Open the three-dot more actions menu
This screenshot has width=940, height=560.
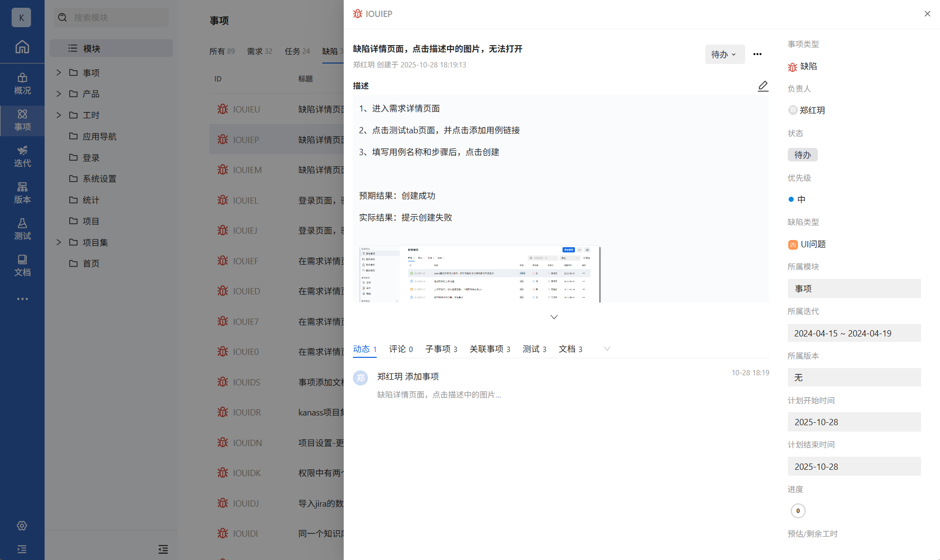click(x=757, y=54)
